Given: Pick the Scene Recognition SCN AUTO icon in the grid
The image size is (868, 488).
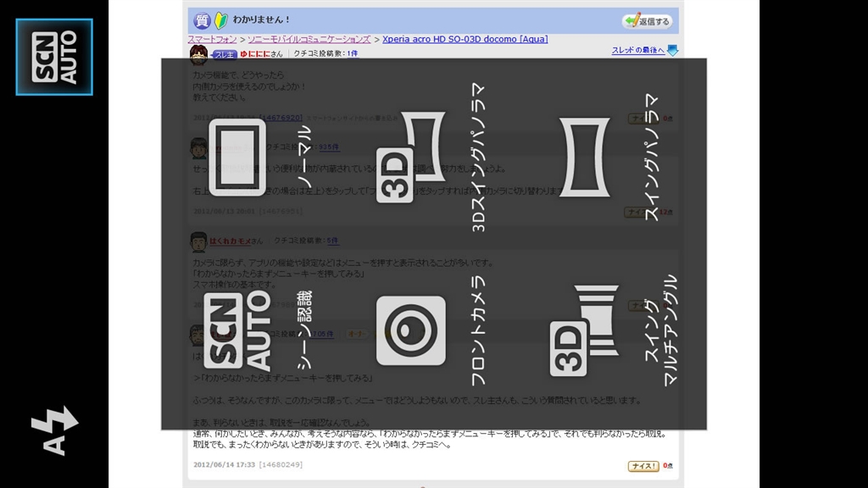Looking at the screenshot, I should (237, 331).
